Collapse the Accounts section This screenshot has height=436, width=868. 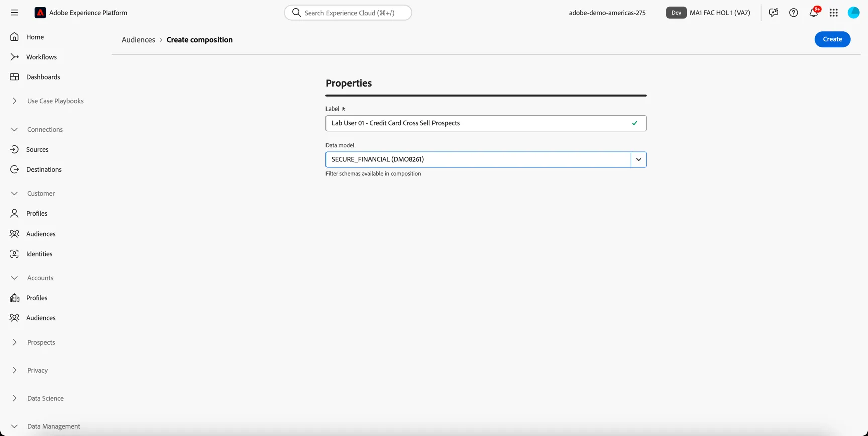point(14,278)
